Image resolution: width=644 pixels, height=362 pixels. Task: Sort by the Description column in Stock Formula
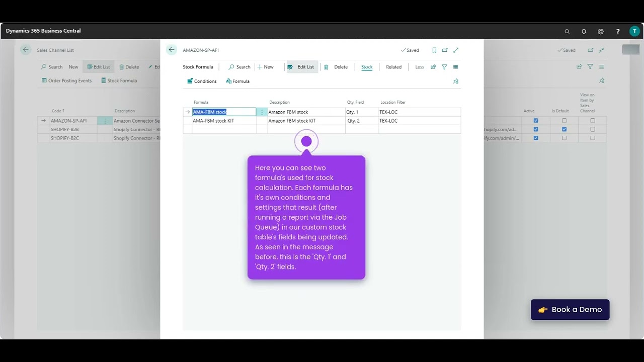pos(279,103)
